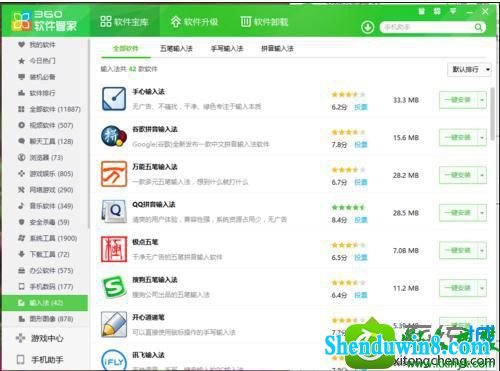Expand install options arrow for QQ拼音输入法
This screenshot has width=500, height=371.
point(482,213)
